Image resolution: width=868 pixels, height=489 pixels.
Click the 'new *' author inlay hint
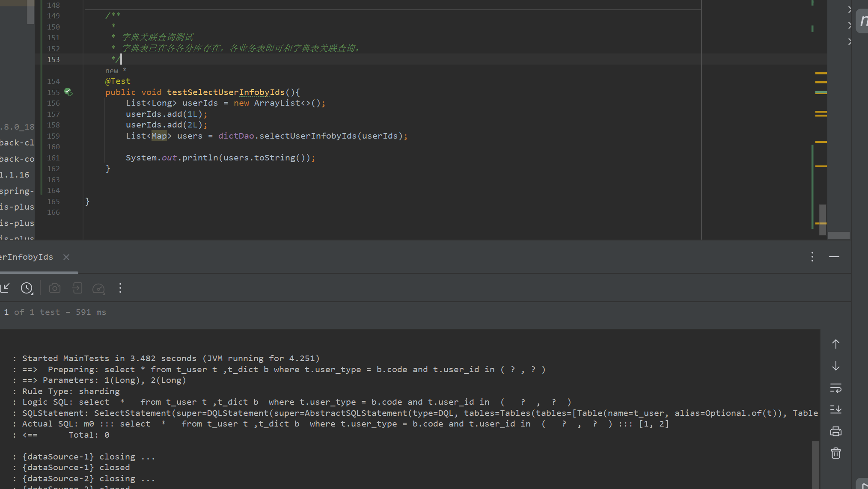click(116, 71)
